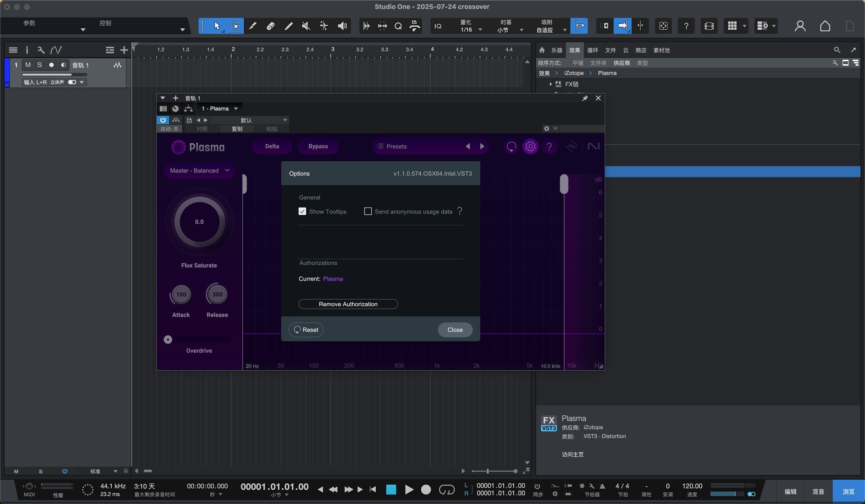Open Plasma settings gear icon
Viewport: 865px width, 504px height.
click(x=530, y=146)
